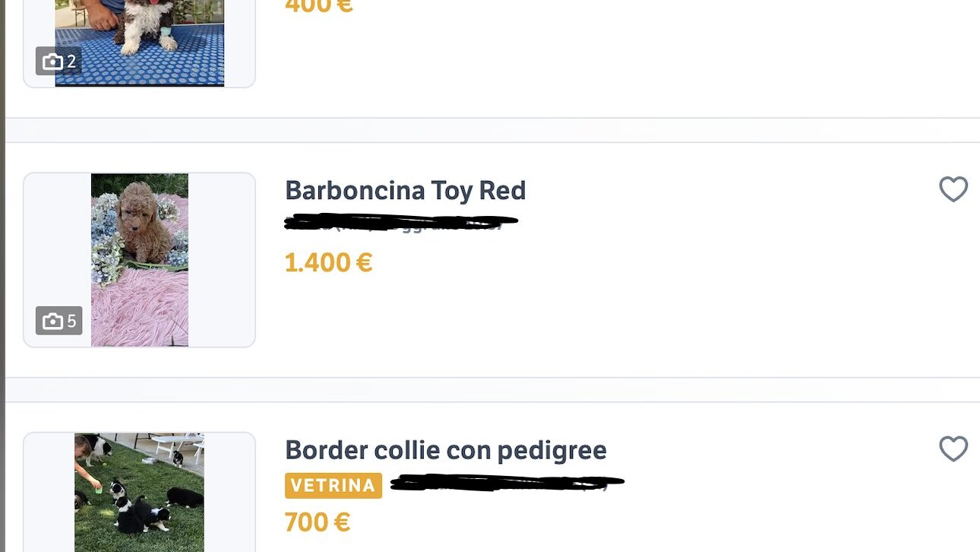Click the 700 € price
Viewport: 980px width, 552px height.
[317, 522]
